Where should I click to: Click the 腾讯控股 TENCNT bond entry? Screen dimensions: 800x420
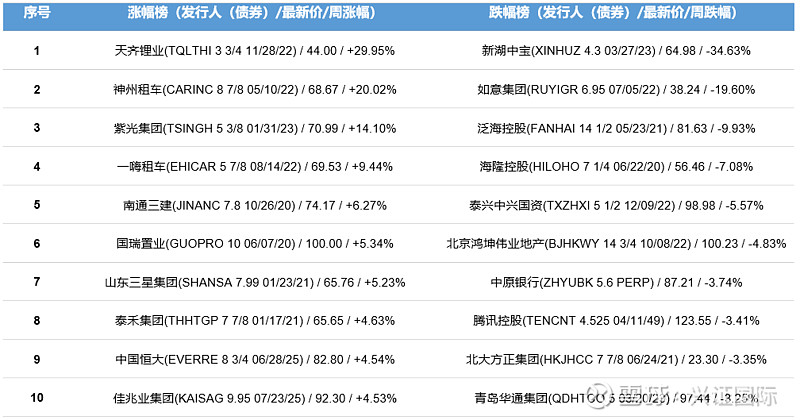616,321
